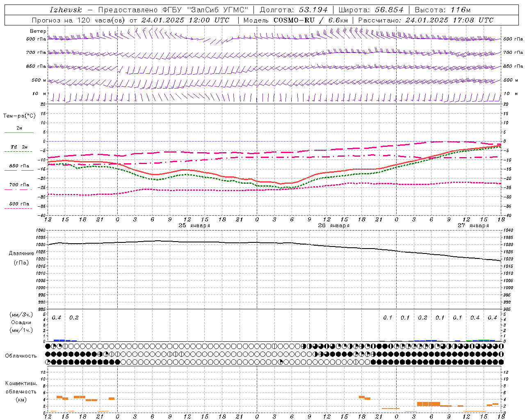Click the "Тем-ра(°C)" temperature panel label
The image size is (525, 420).
[x=19, y=116]
